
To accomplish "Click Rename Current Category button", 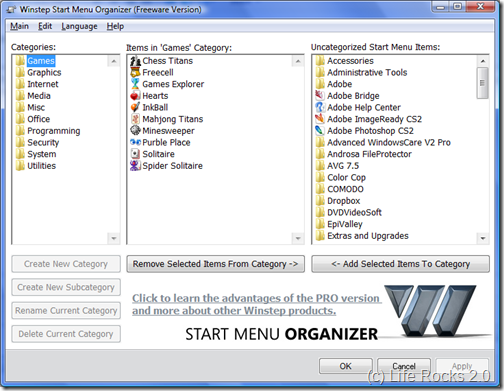I will point(66,311).
